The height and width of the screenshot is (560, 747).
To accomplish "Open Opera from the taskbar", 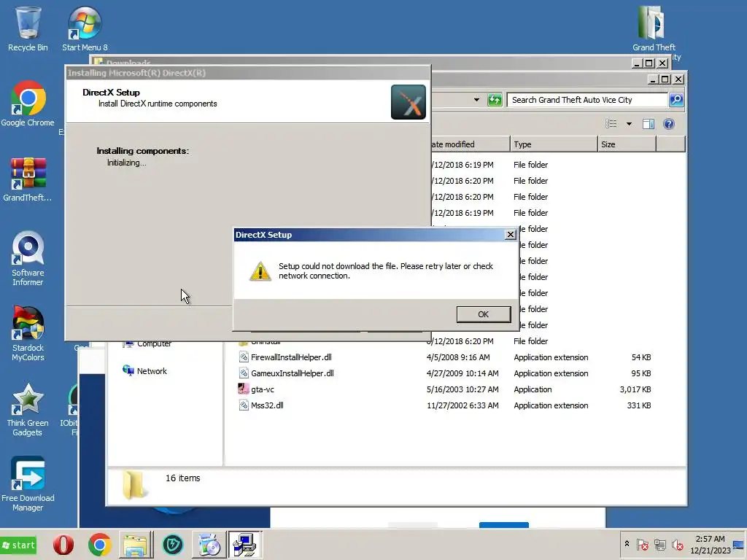I will (x=63, y=545).
